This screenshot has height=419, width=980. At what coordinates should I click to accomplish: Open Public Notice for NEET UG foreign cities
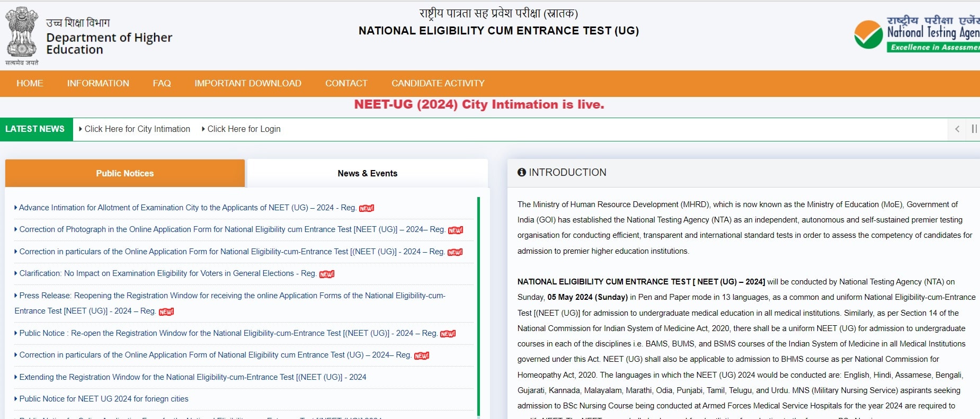tap(104, 399)
